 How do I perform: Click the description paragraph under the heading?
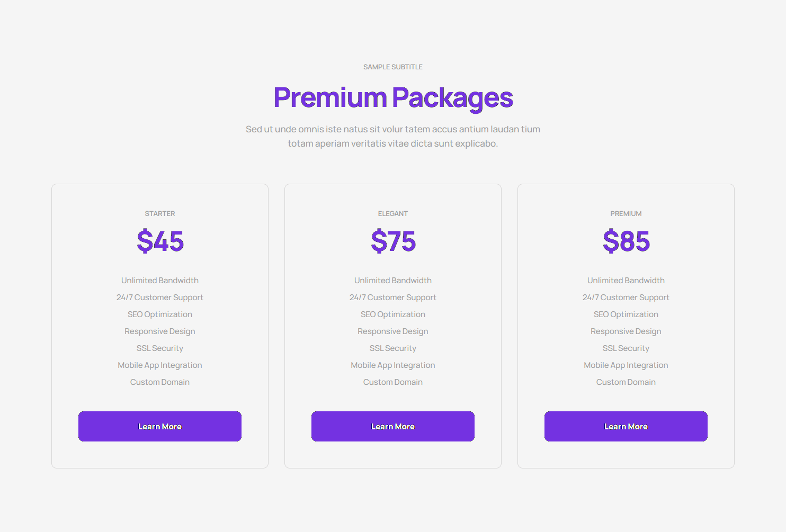click(393, 136)
